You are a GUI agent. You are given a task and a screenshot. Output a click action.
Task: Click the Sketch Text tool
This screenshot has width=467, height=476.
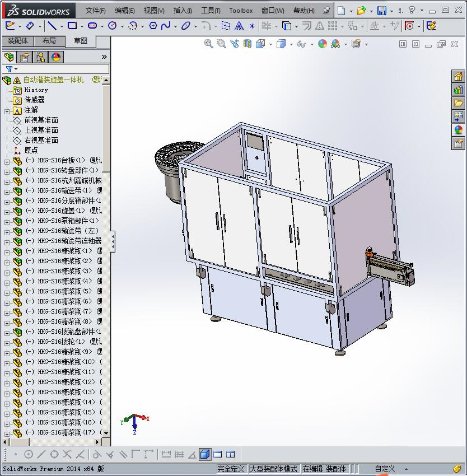point(239,26)
